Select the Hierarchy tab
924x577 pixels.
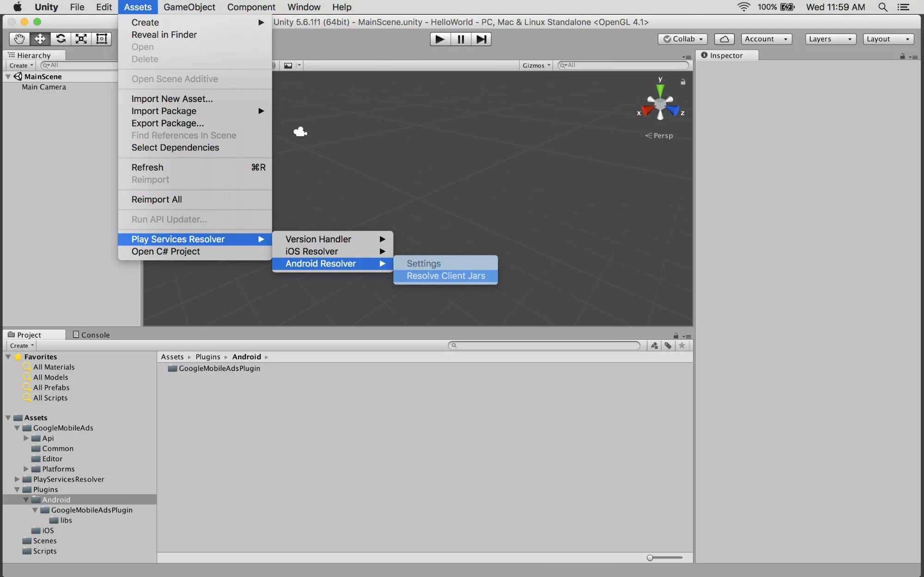click(x=34, y=55)
